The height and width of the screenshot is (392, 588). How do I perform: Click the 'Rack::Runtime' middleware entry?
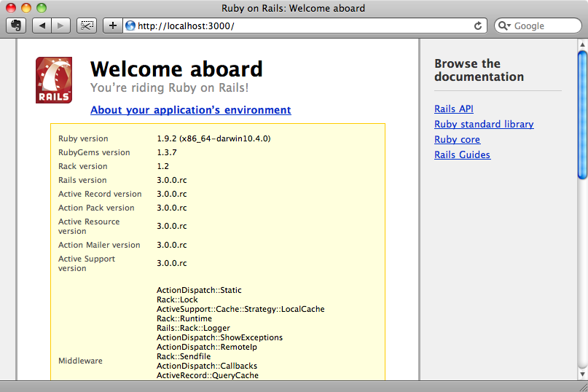(x=184, y=319)
